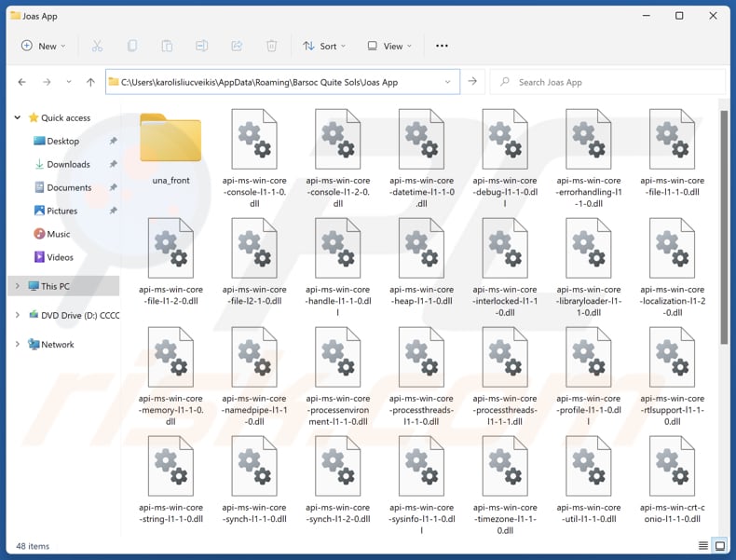Select api-ms-win-core-memory-l1-1-0.dll file
The height and width of the screenshot is (560, 736).
click(170, 376)
